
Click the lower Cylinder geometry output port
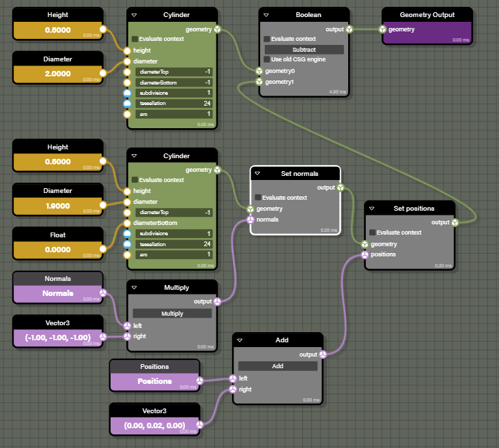coord(217,170)
